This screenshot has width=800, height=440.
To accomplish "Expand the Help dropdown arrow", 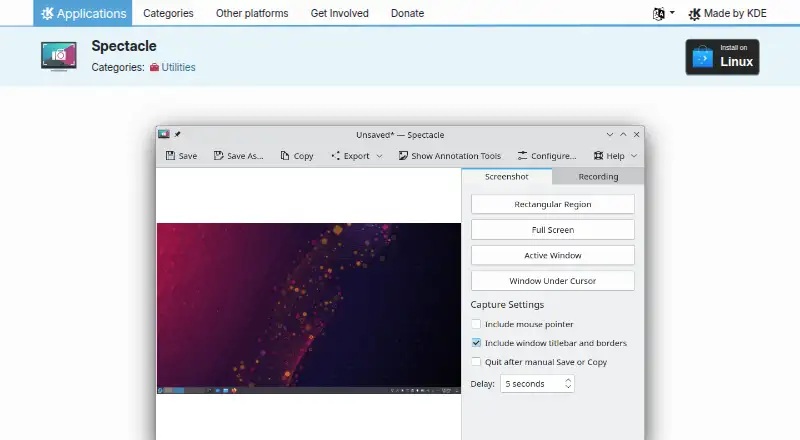I will (634, 156).
